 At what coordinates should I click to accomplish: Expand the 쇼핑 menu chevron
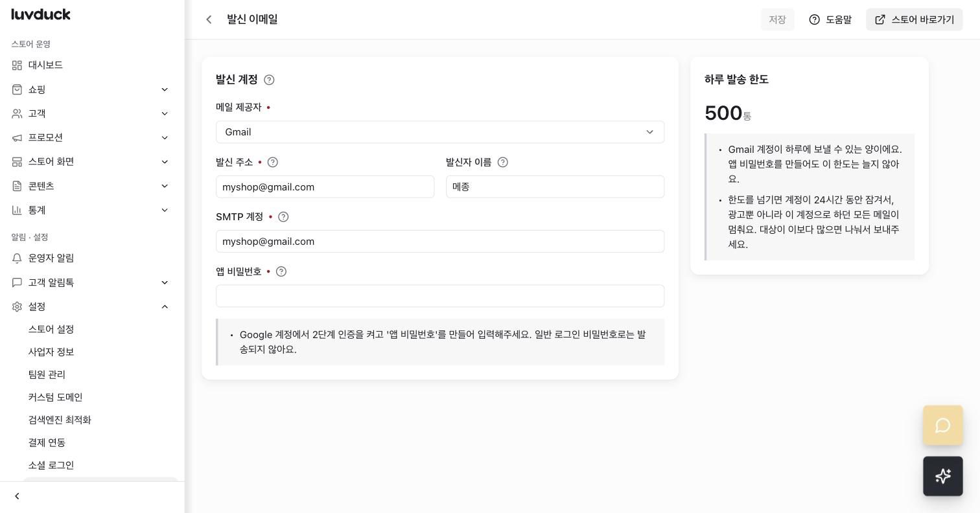(165, 89)
